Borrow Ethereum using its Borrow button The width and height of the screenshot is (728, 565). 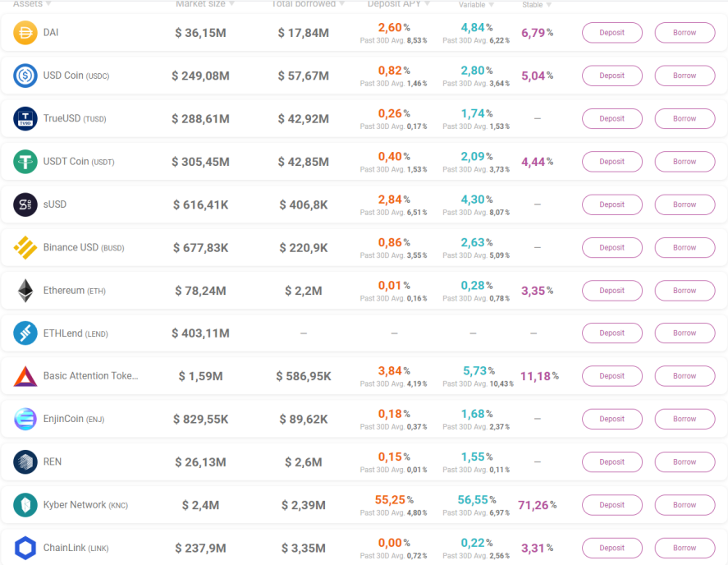[x=685, y=291]
